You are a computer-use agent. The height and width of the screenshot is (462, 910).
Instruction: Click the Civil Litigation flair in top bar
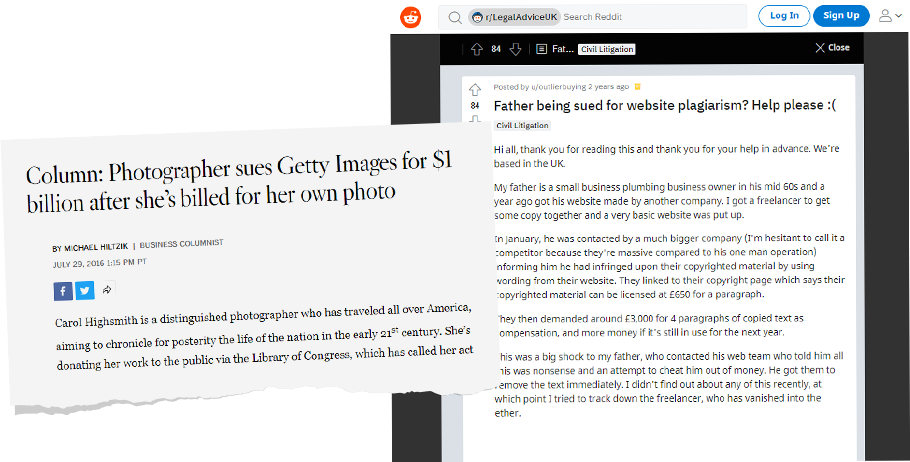point(606,49)
